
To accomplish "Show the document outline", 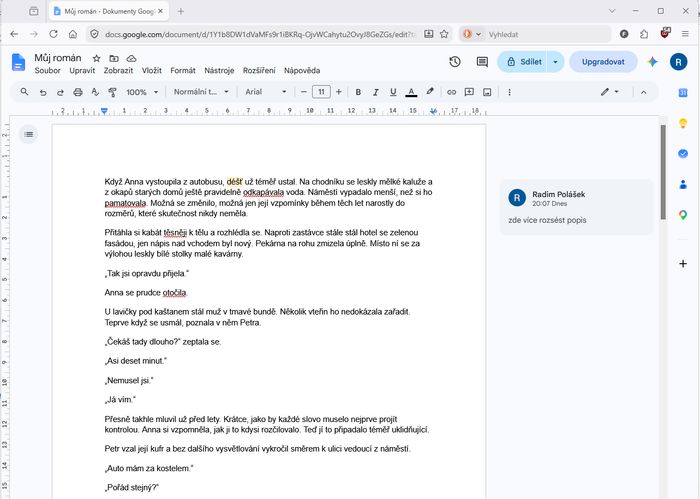I will click(29, 134).
